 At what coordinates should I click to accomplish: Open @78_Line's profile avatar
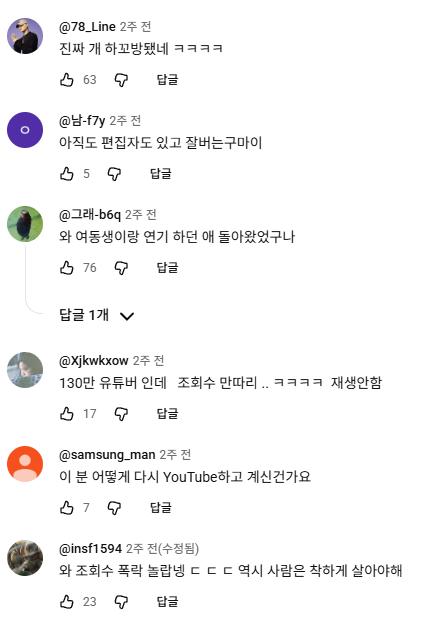[25, 36]
